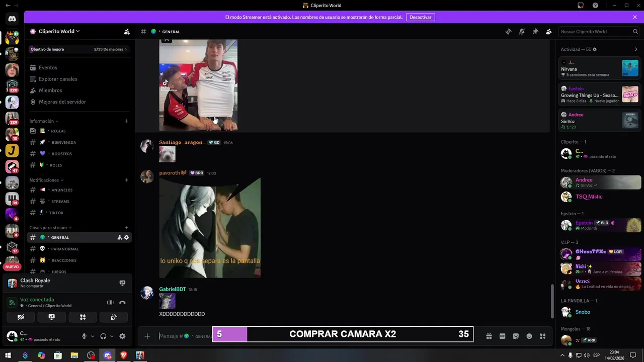Click username GabrielBDT in chat
Viewport: 644px width, 362px height.
[173, 289]
